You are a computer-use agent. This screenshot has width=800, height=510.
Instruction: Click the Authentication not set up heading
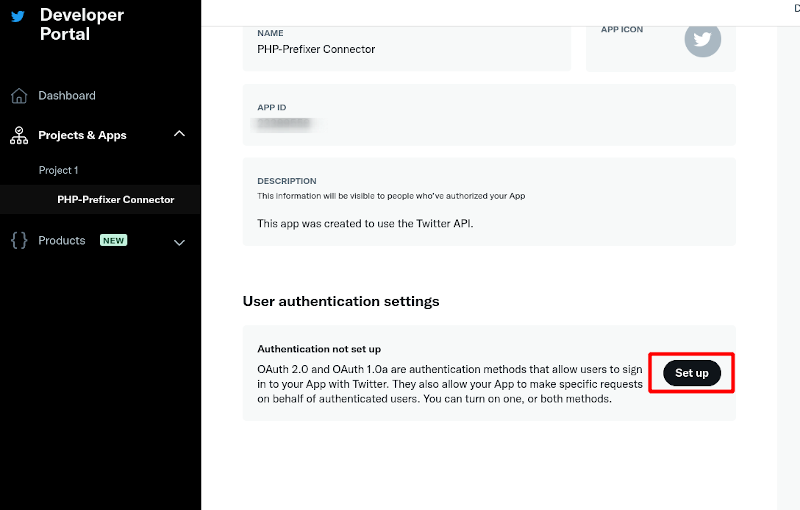pos(319,349)
